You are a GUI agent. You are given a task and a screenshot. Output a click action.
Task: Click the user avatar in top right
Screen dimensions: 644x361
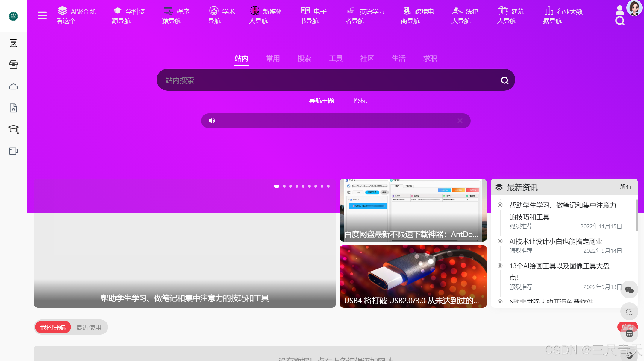(634, 7)
